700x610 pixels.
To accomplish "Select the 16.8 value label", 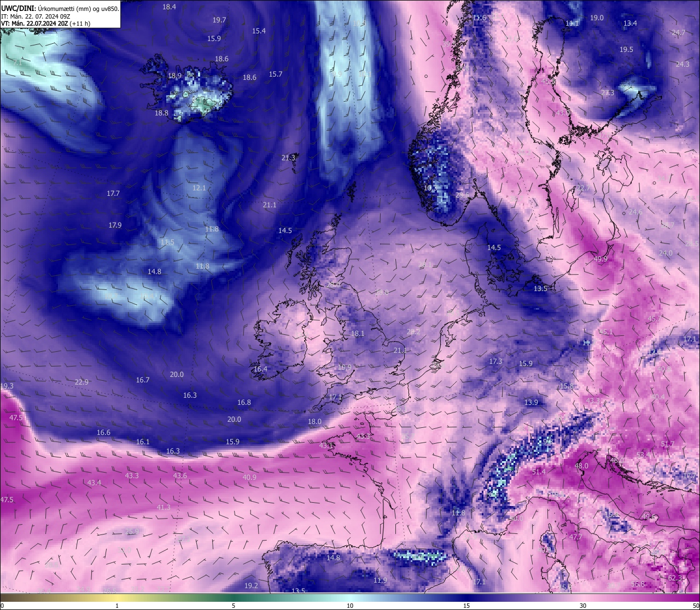I will [244, 403].
